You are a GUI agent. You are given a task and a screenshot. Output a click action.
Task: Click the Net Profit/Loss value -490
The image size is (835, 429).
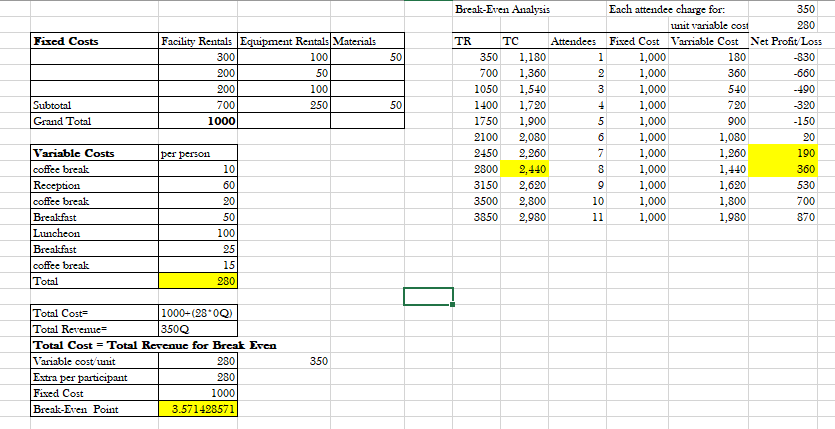(783, 89)
